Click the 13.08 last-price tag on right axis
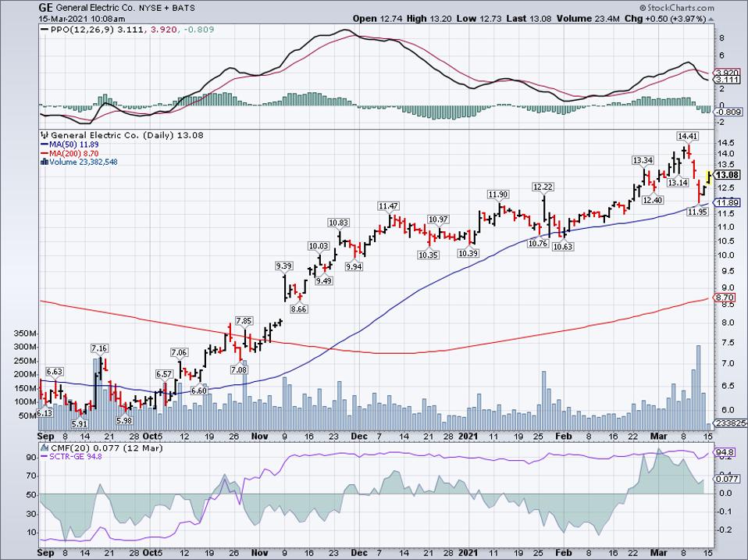 (x=728, y=175)
